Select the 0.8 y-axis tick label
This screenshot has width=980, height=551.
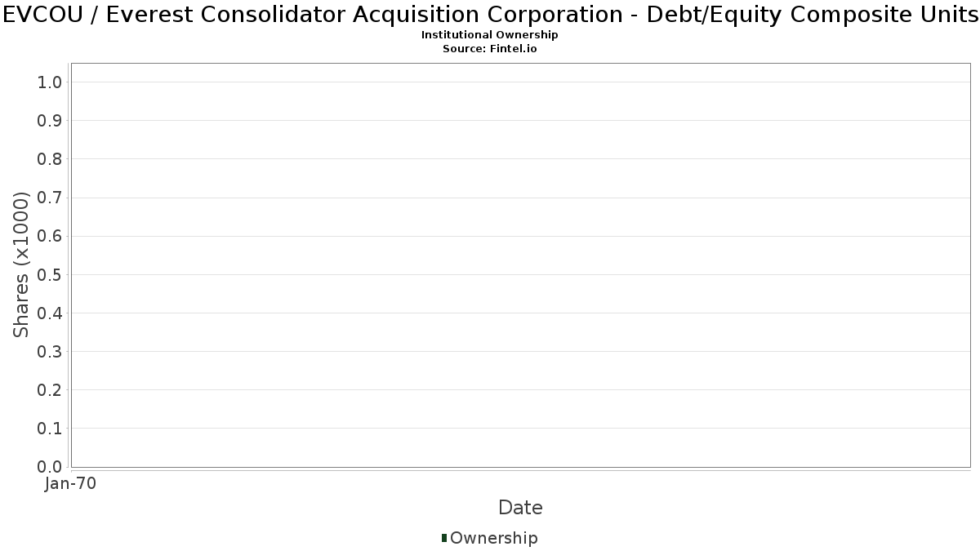pos(51,159)
